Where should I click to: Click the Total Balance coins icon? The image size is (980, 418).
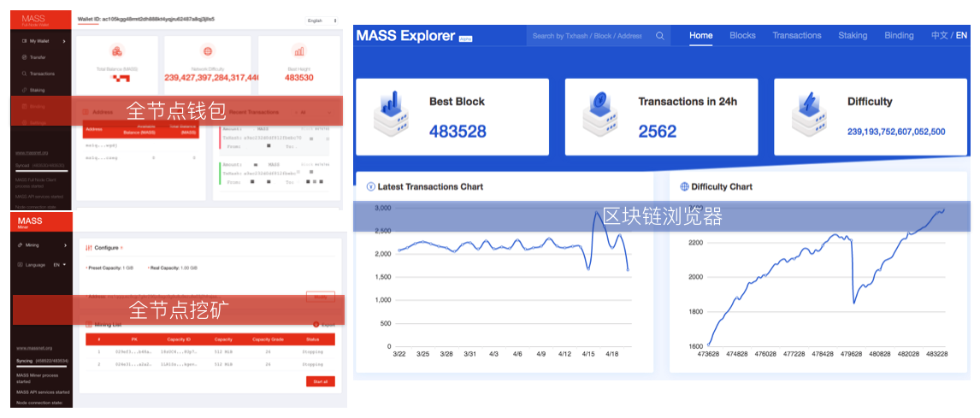pos(116,51)
